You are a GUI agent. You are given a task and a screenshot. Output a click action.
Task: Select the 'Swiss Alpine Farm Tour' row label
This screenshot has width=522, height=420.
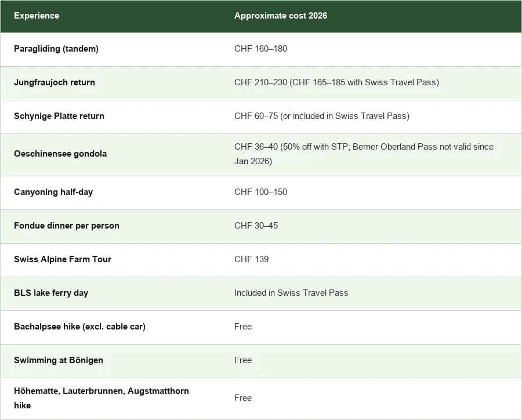coord(63,259)
